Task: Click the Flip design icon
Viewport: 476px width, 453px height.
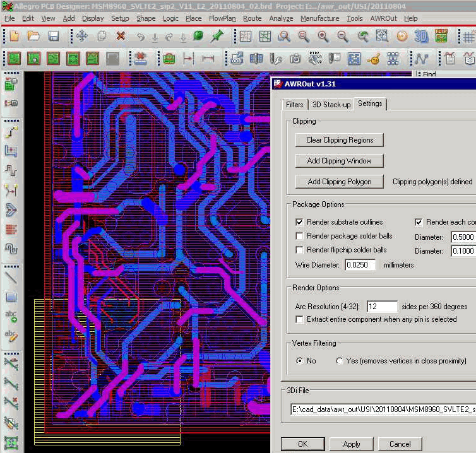Action: [x=441, y=36]
